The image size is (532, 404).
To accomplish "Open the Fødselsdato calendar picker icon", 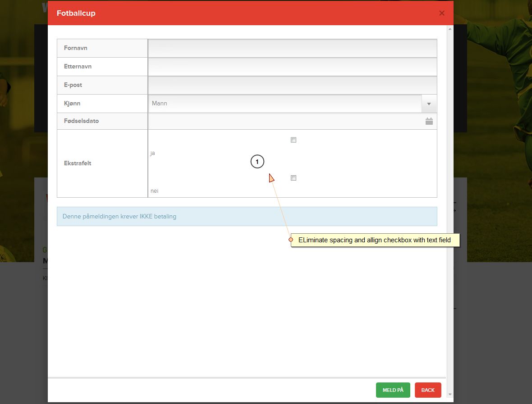I will pyautogui.click(x=429, y=121).
